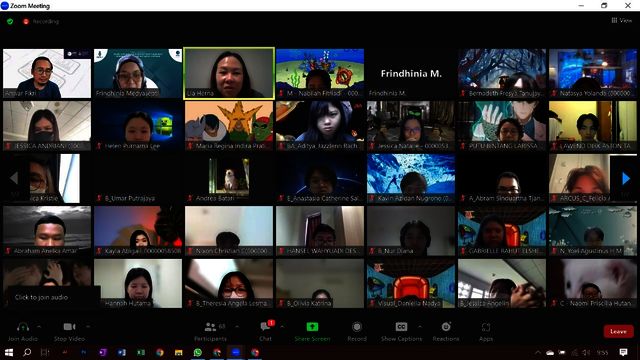640x360 pixels.
Task: Open the Apps icon
Action: point(486,327)
